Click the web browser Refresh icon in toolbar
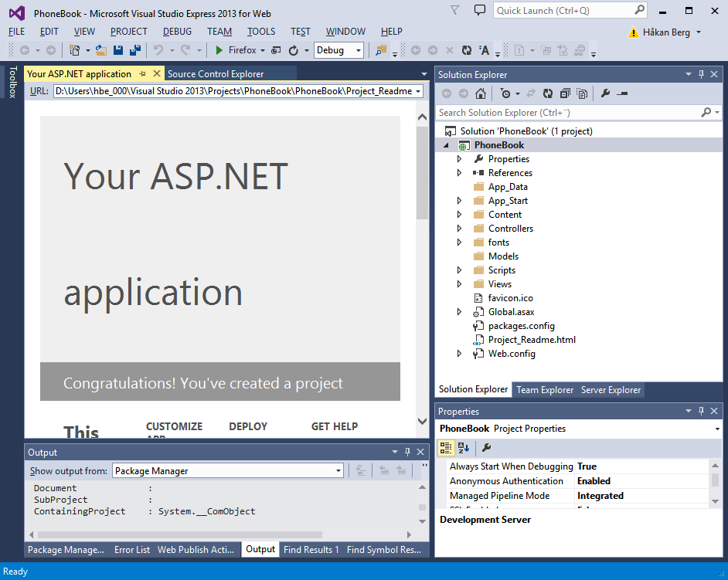This screenshot has height=580, width=728. pyautogui.click(x=467, y=50)
